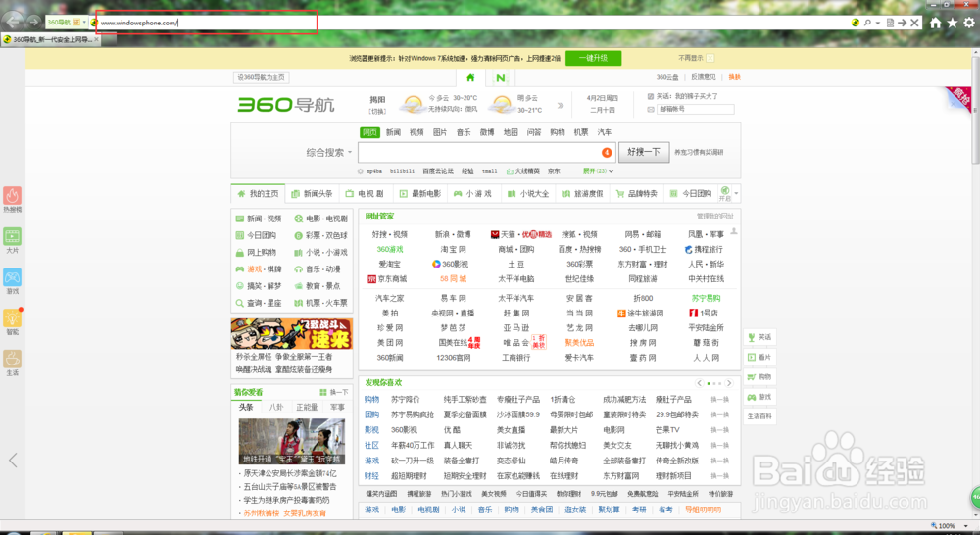Click the game banner ad thumbnail

click(292, 334)
